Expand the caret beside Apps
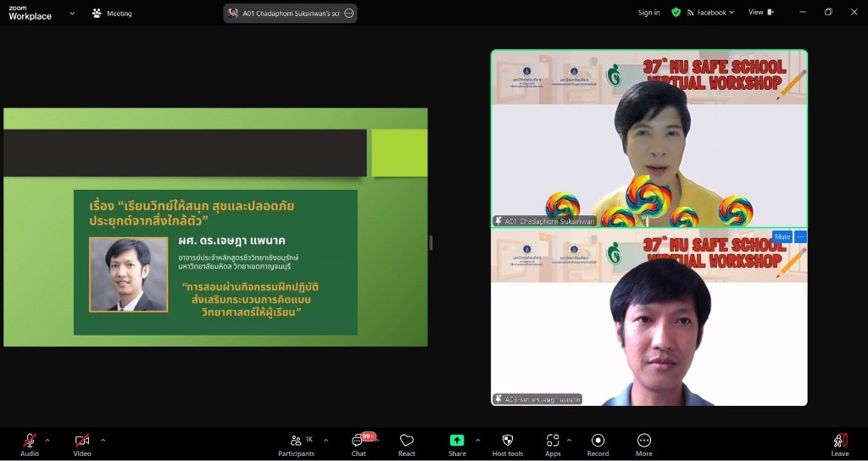This screenshot has width=868, height=461. (x=569, y=441)
